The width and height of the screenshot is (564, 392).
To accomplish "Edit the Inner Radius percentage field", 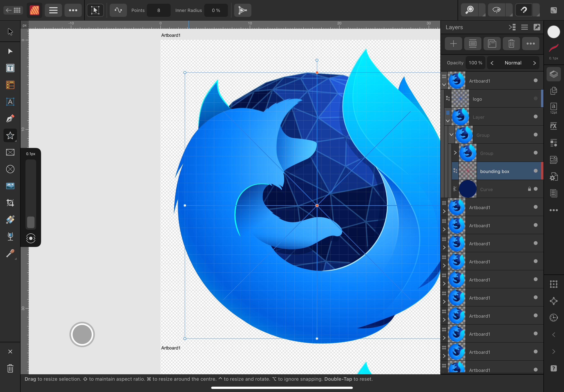I will coord(216,10).
